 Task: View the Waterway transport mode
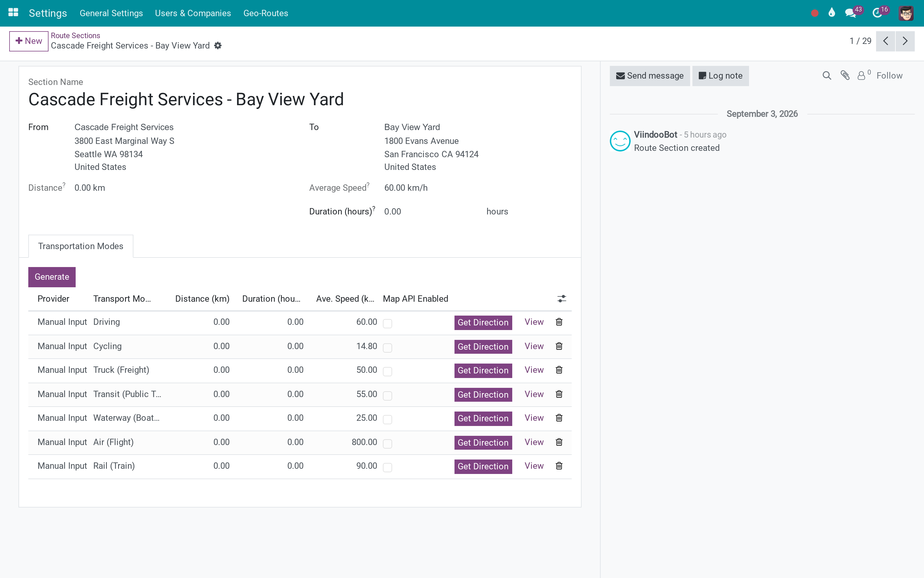[534, 418]
